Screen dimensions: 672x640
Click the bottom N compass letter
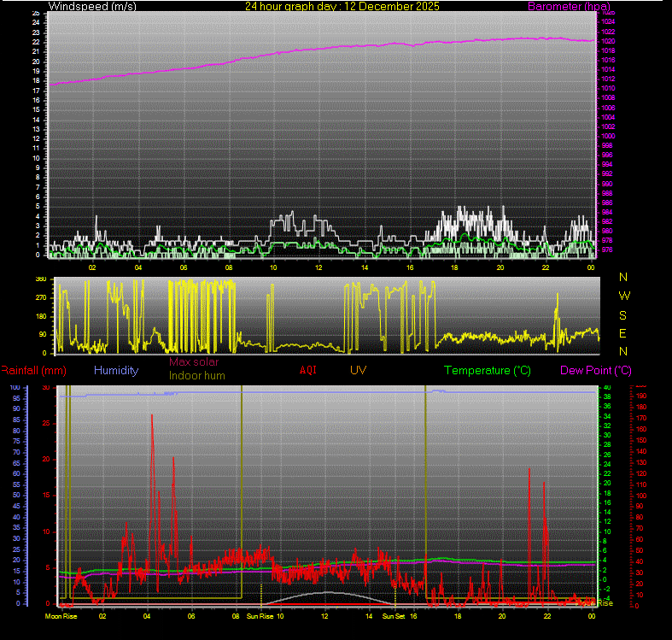[x=623, y=352]
